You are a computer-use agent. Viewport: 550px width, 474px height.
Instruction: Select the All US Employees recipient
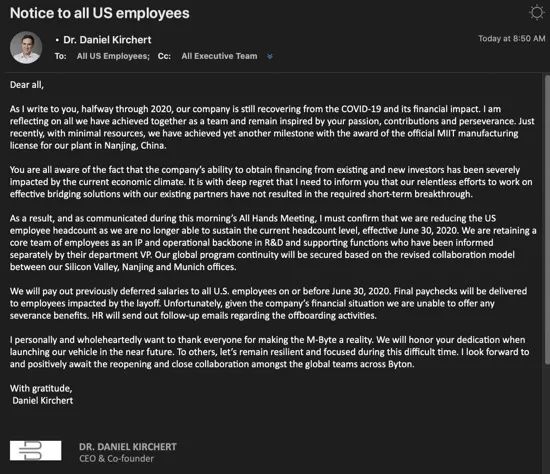pyautogui.click(x=113, y=56)
